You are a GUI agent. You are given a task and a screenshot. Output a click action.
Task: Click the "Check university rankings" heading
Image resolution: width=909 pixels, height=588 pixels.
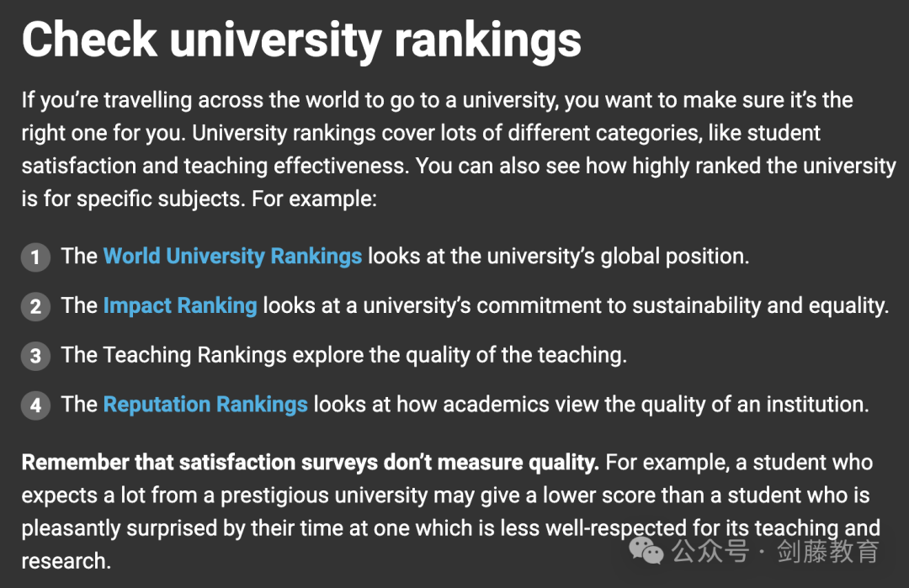tap(301, 40)
